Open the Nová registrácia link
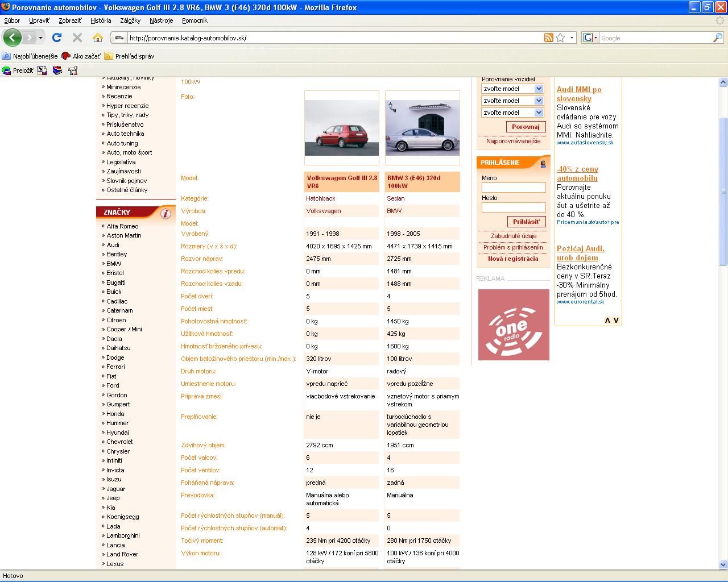The image size is (728, 582). 513,259
